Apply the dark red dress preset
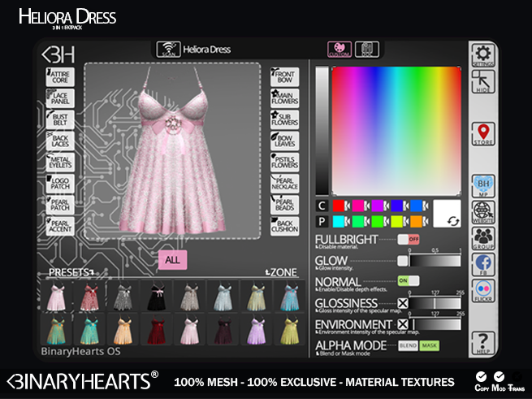Viewport: 532px width, 399px height. [x=157, y=330]
